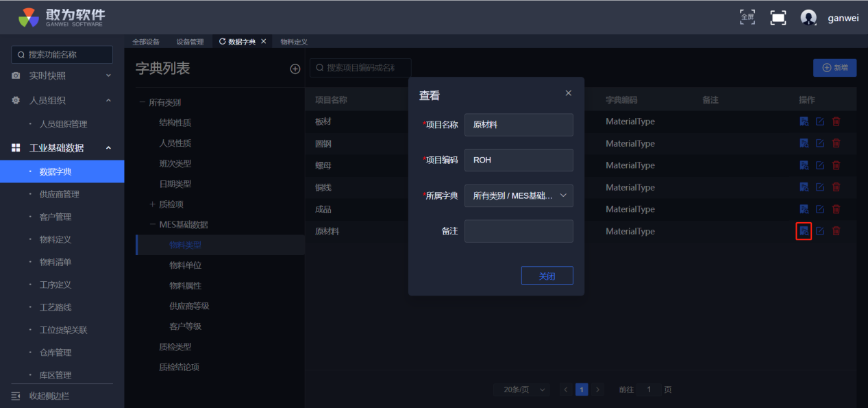Click the 关闭 button in dialog
This screenshot has height=408, width=868.
click(547, 276)
